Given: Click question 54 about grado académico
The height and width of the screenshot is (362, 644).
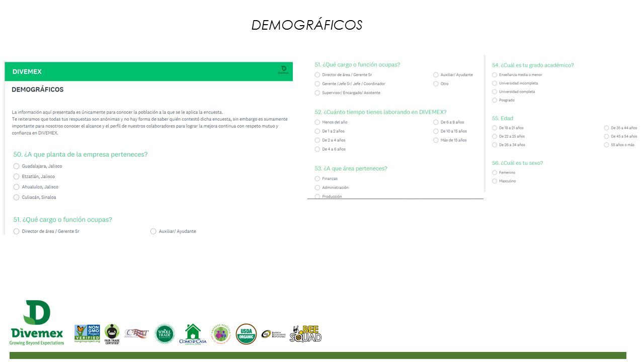Looking at the screenshot, I should coord(533,65).
